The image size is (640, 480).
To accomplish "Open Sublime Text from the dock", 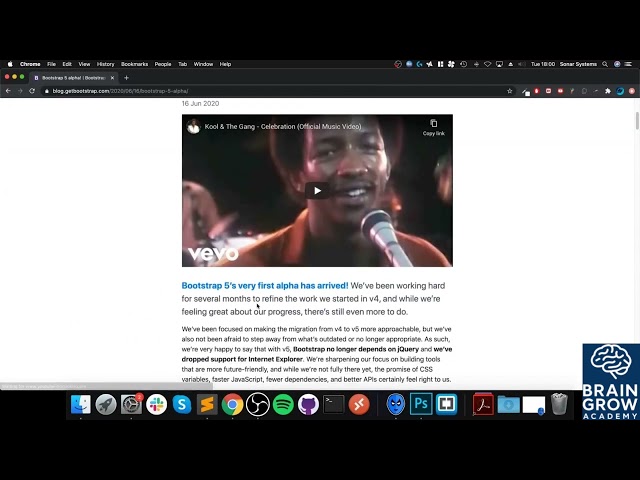I will (207, 404).
